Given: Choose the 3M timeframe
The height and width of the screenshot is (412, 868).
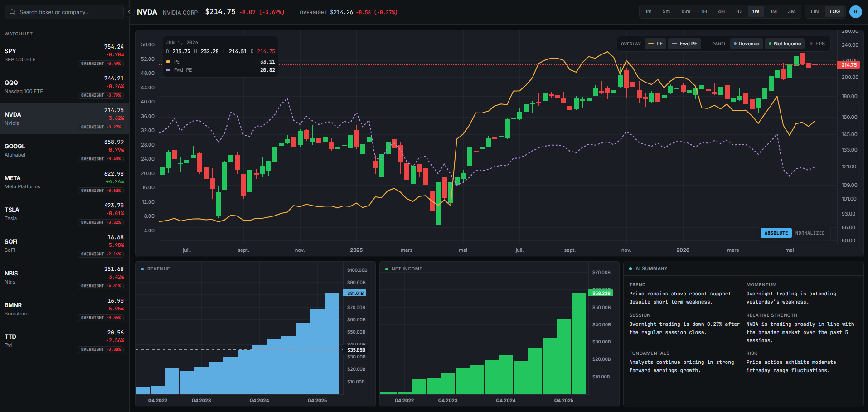Looking at the screenshot, I should click(x=791, y=12).
